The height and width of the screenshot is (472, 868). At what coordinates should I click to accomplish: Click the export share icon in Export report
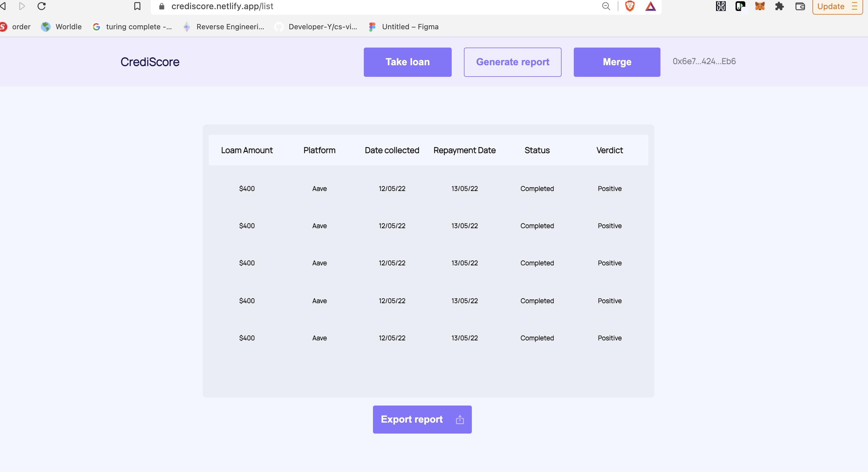[460, 420]
